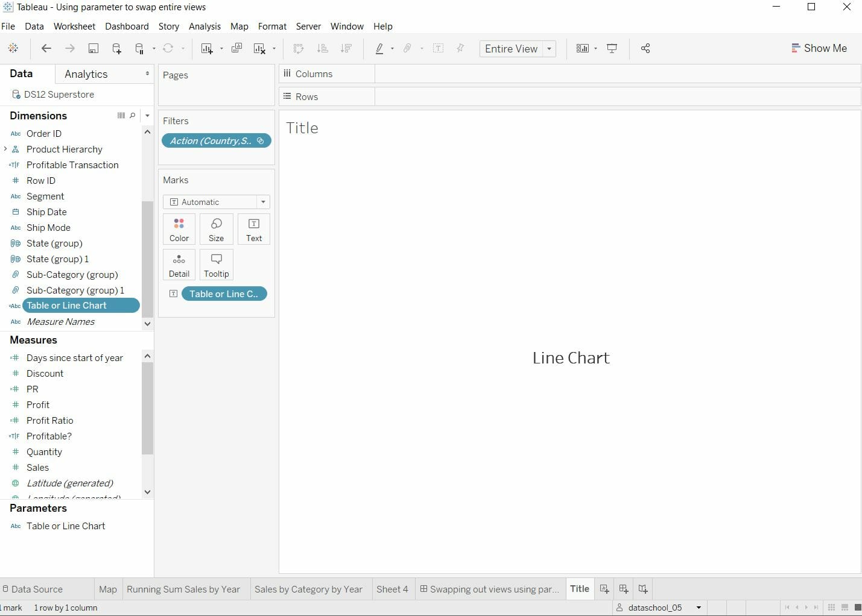Click the Detail card in Marks
The height and width of the screenshot is (616, 862).
(x=179, y=265)
